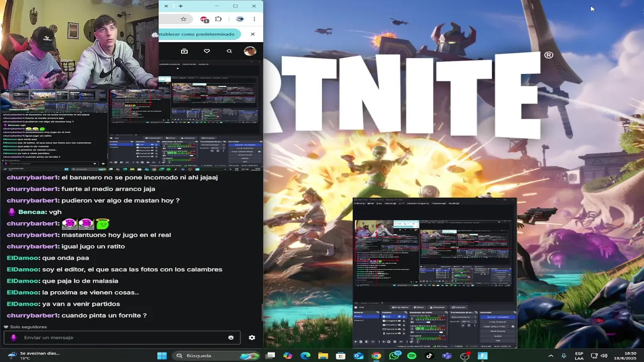Image resolution: width=644 pixels, height=362 pixels.
Task: Click Filtros button in OBS
Action: (419, 307)
